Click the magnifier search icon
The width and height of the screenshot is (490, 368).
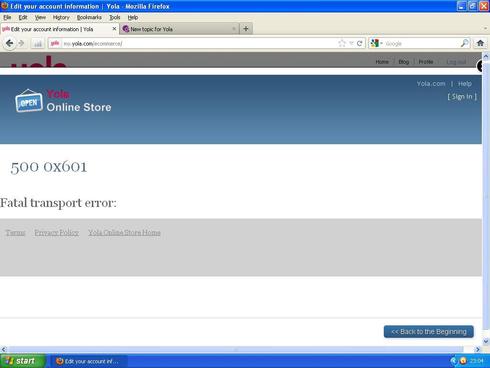(x=464, y=43)
